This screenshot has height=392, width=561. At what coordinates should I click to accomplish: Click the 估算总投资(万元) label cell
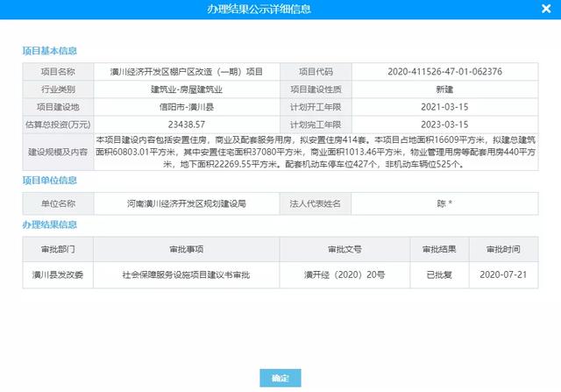point(58,125)
